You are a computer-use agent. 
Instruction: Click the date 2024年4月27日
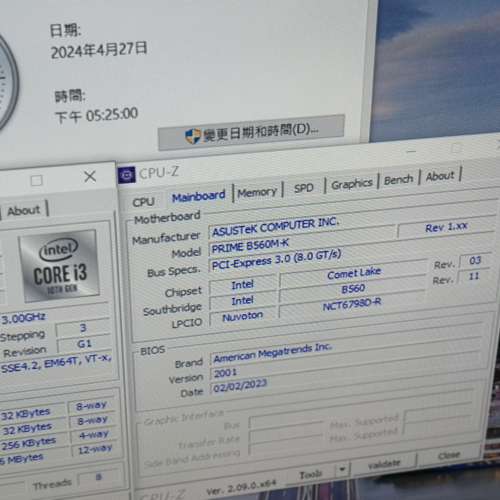(99, 50)
